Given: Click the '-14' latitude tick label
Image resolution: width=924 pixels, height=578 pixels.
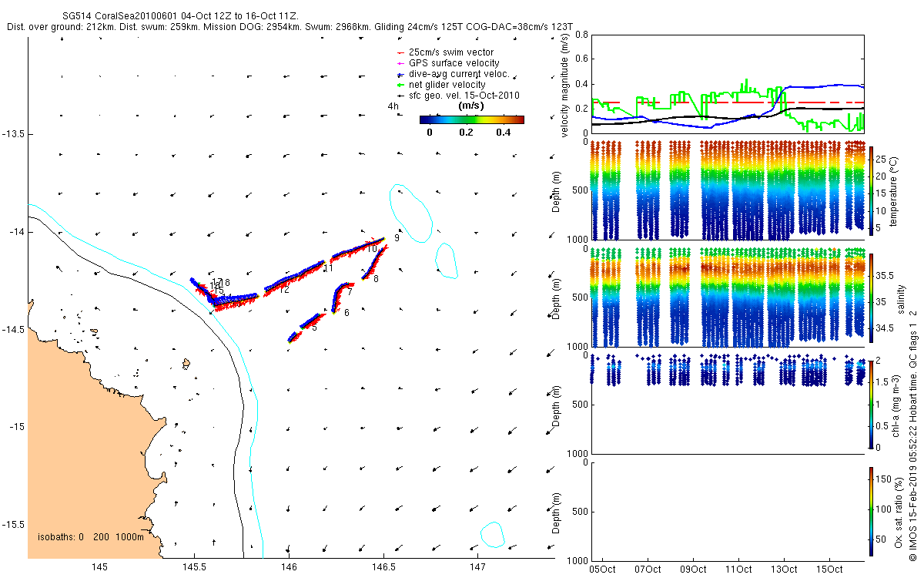Looking at the screenshot, I should (16, 232).
